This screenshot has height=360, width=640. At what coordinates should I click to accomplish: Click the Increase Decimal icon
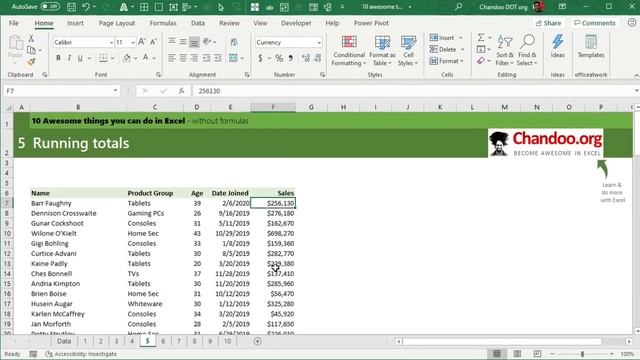306,58
